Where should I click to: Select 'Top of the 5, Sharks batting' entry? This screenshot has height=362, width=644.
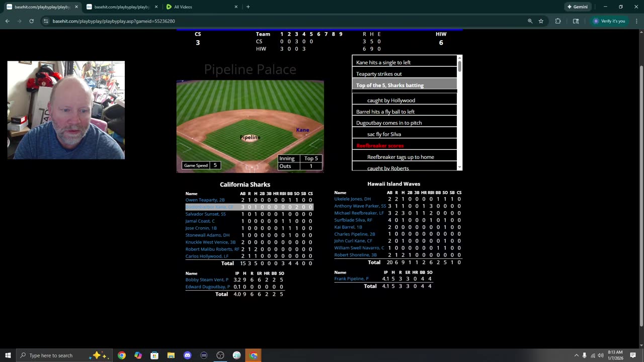point(405,85)
